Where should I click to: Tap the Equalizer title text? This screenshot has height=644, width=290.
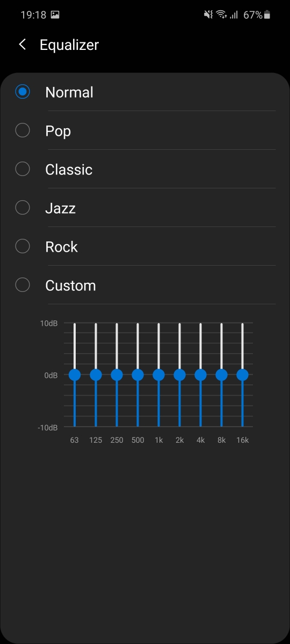pos(69,45)
